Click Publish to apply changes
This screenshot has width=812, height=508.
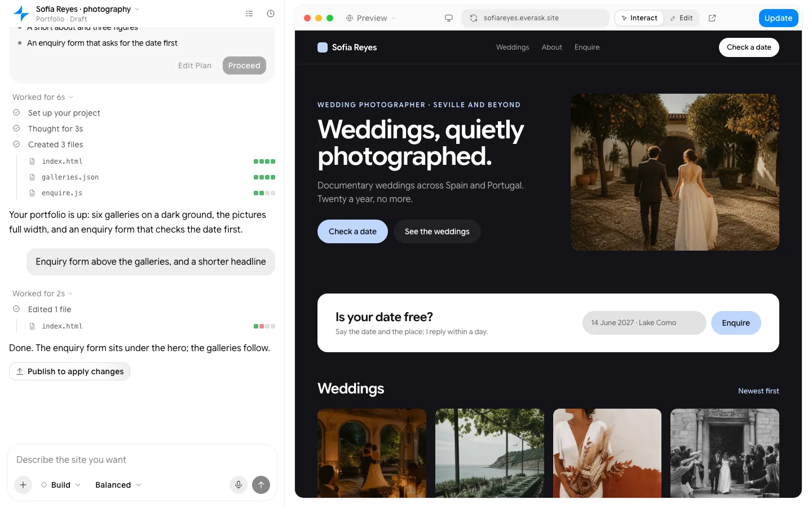70,371
